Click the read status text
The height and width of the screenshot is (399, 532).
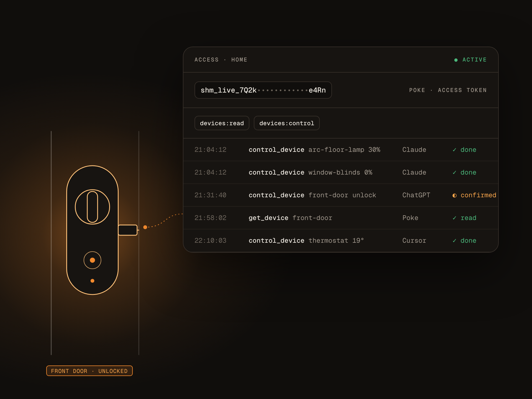tap(469, 218)
